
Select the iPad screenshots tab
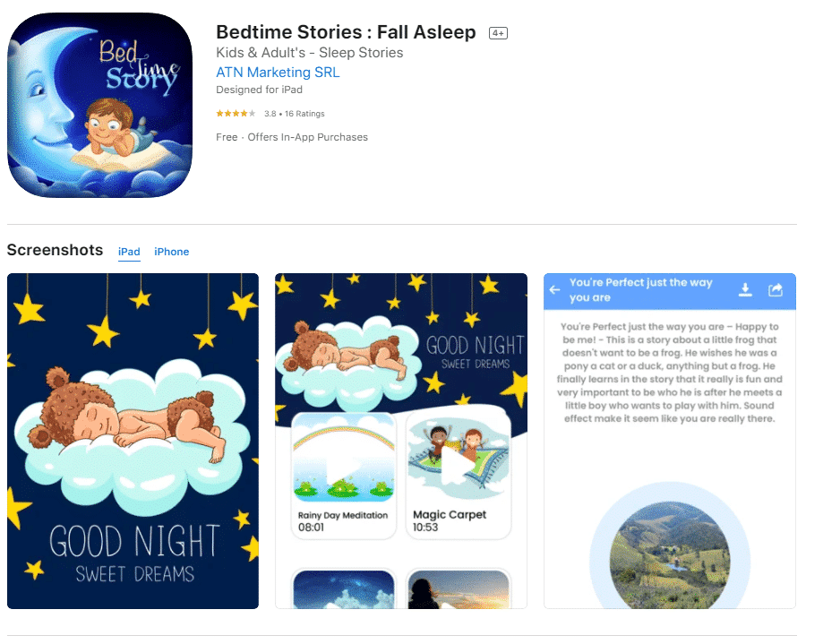129,252
